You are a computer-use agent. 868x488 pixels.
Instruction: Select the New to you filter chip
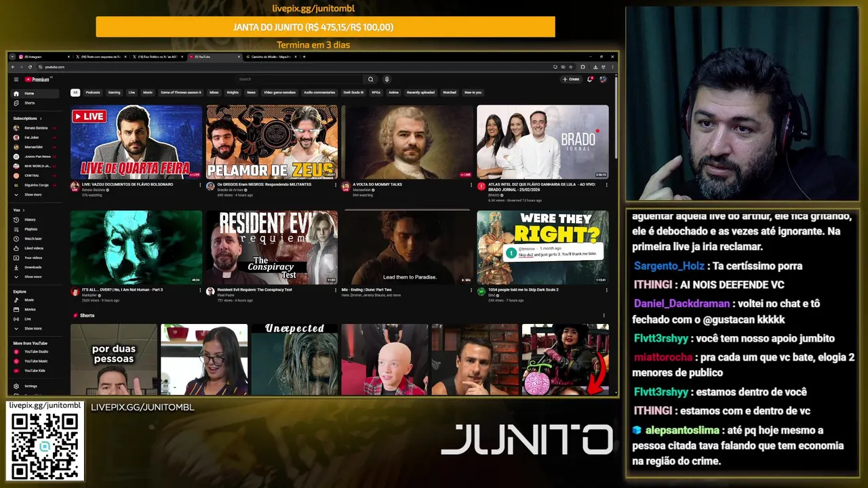tap(473, 92)
